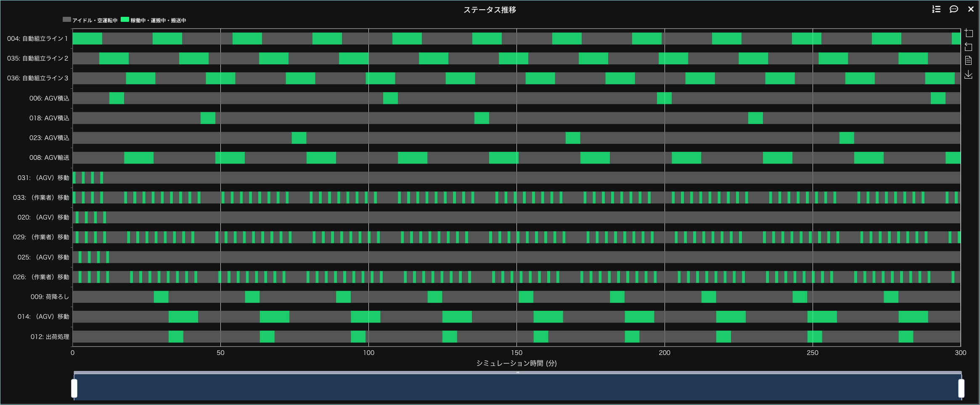This screenshot has width=980, height=405.
Task: Click first green bar in 004 自動組立ライン1 row
Action: tap(87, 39)
